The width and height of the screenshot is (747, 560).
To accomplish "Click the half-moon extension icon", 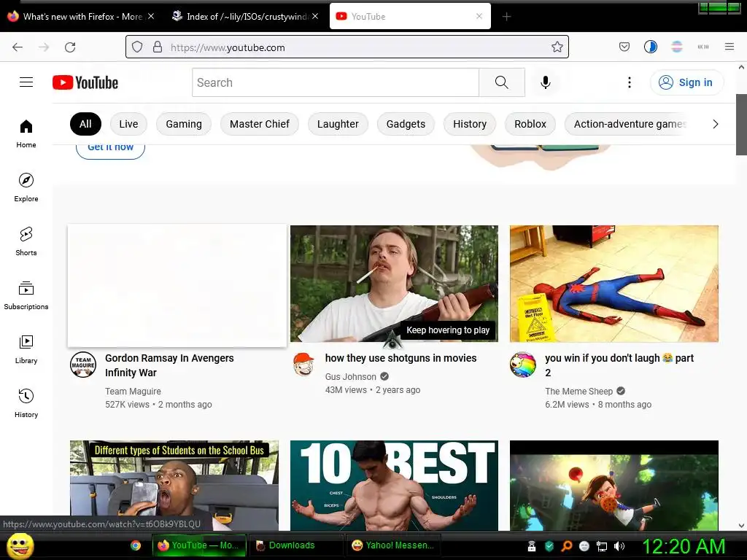I will pyautogui.click(x=650, y=47).
